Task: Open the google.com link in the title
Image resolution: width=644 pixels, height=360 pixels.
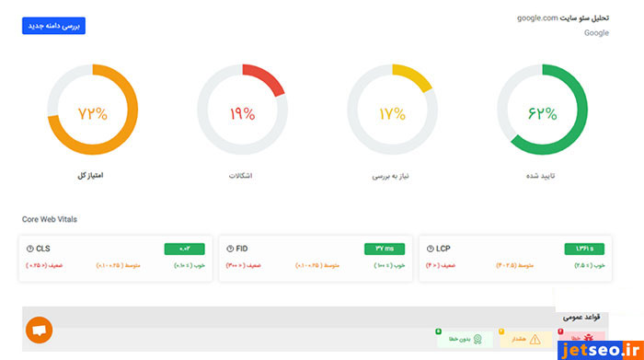Action: [x=537, y=18]
